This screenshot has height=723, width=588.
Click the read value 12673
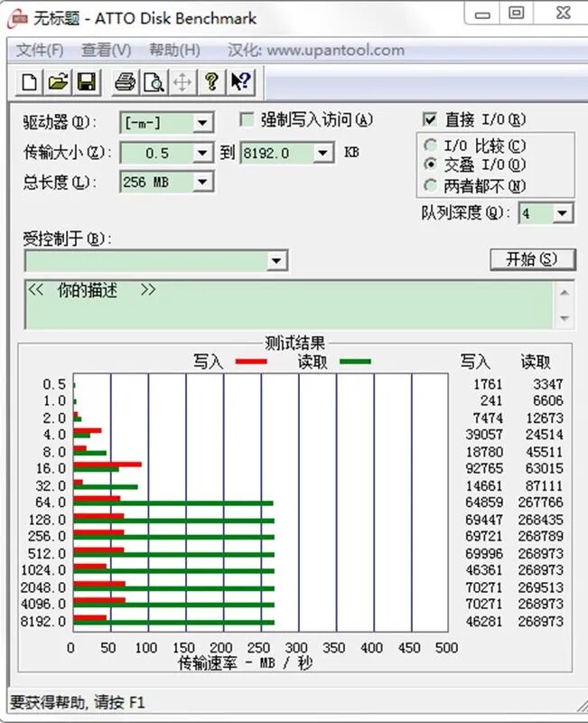(x=545, y=418)
